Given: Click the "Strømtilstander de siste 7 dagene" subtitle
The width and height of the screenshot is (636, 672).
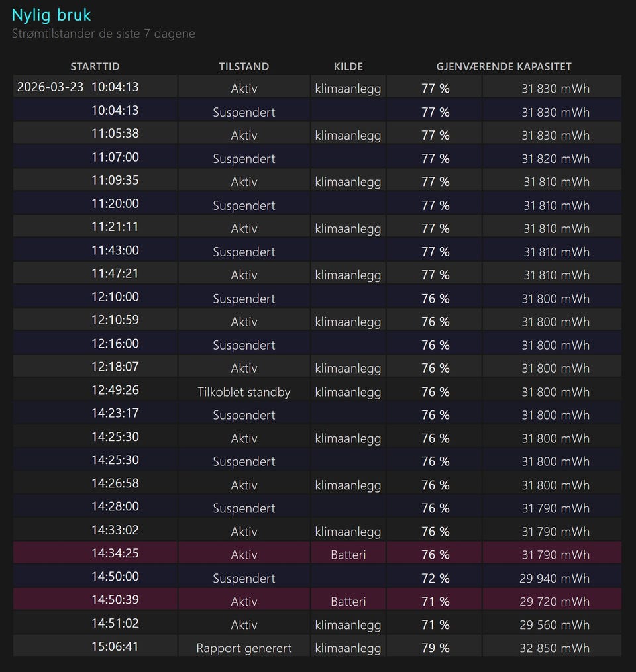Looking at the screenshot, I should pos(103,34).
